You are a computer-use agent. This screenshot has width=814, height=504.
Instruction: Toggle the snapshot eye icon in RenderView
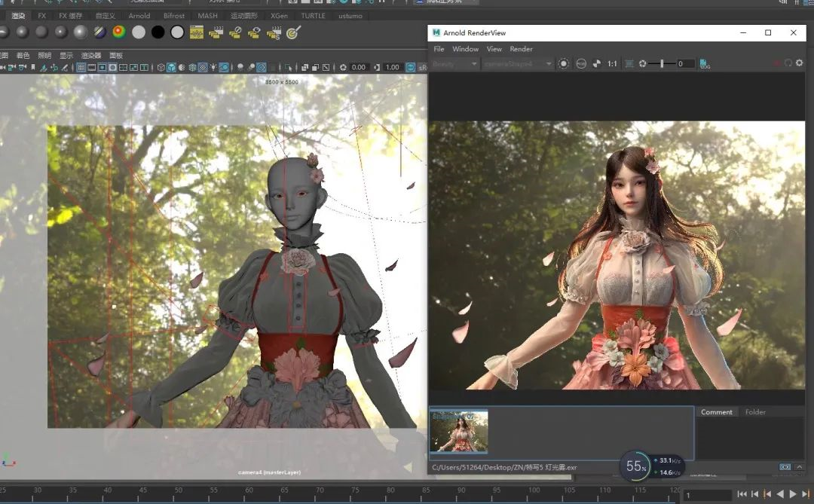[785, 467]
